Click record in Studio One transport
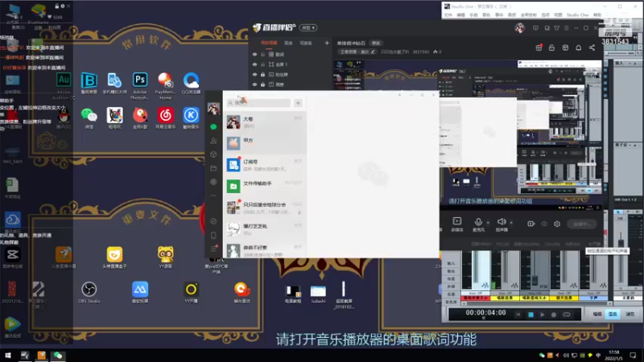 [x=554, y=315]
